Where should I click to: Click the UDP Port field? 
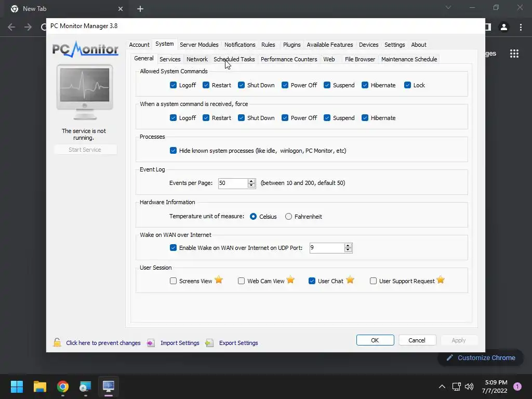(327, 248)
